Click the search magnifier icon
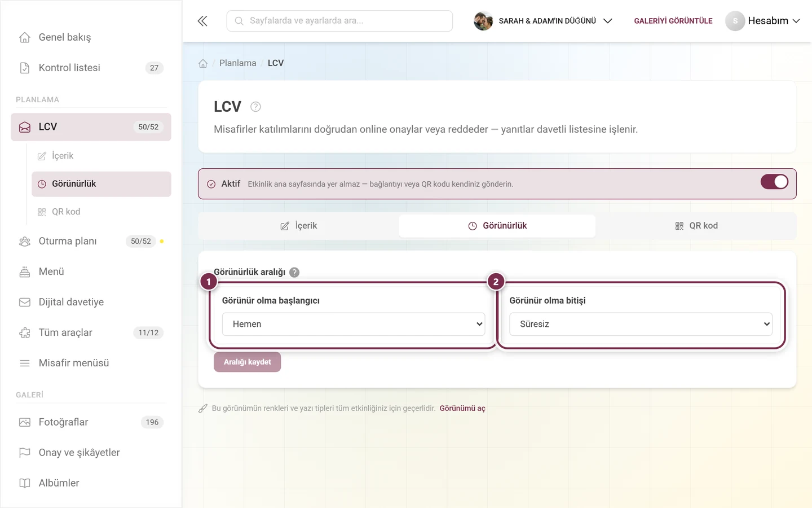The height and width of the screenshot is (508, 812). click(x=239, y=21)
